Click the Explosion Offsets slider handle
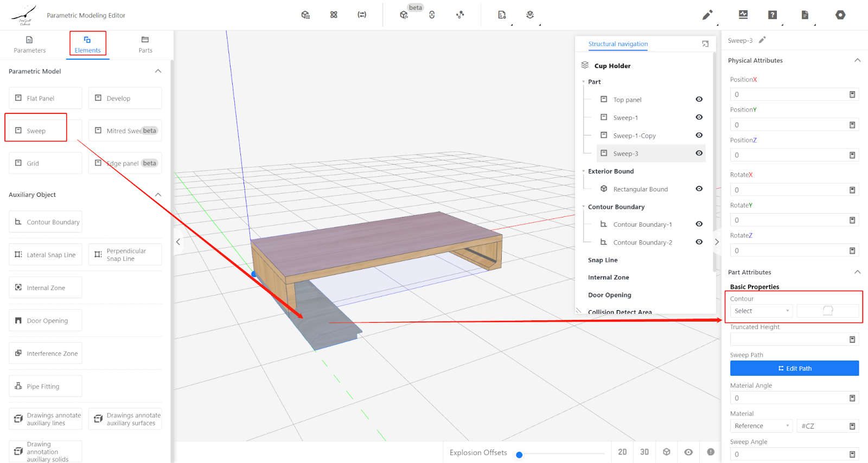868x463 pixels. pyautogui.click(x=519, y=455)
